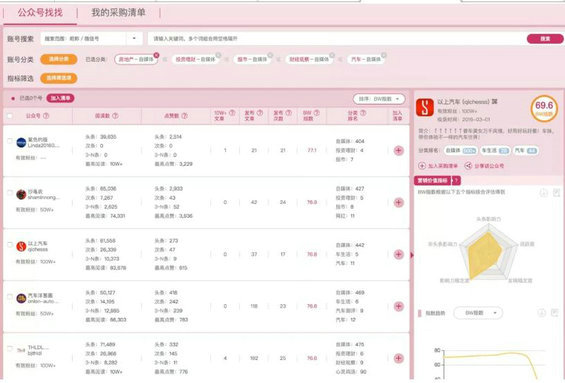
Task: Click plus icon for 汽车洋葱圈 onion-auto row
Action: coord(398,306)
